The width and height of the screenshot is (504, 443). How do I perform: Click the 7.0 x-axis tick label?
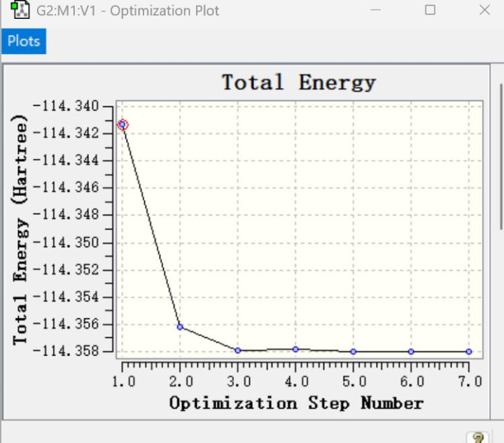click(470, 381)
